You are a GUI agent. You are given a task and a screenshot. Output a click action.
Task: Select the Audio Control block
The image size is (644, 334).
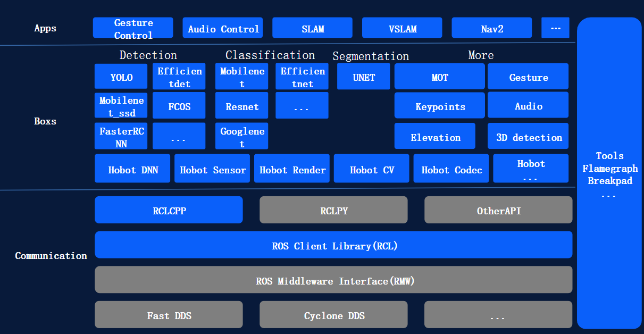(223, 28)
